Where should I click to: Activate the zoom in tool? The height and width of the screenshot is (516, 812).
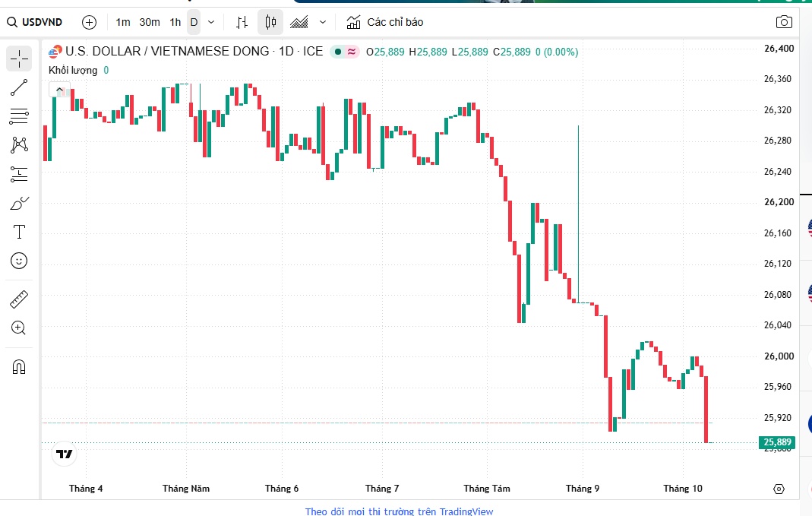pos(19,328)
